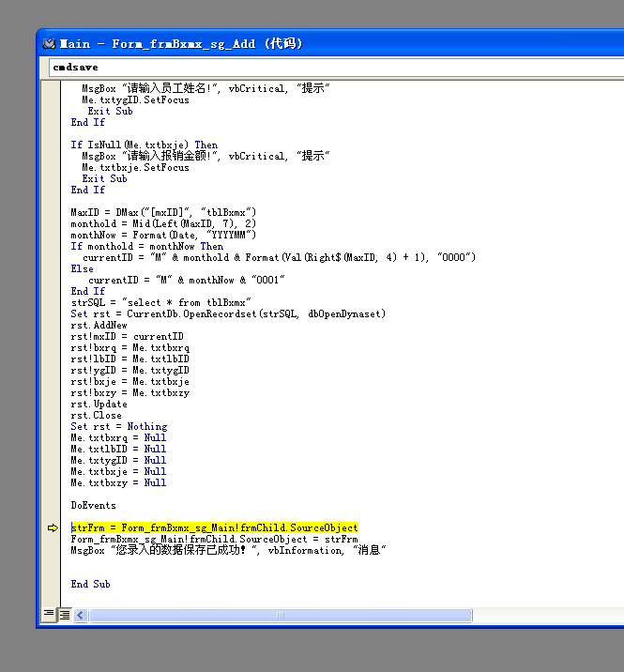Click the highlighted strFrm assignment line
This screenshot has width=624, height=672.
pos(214,528)
